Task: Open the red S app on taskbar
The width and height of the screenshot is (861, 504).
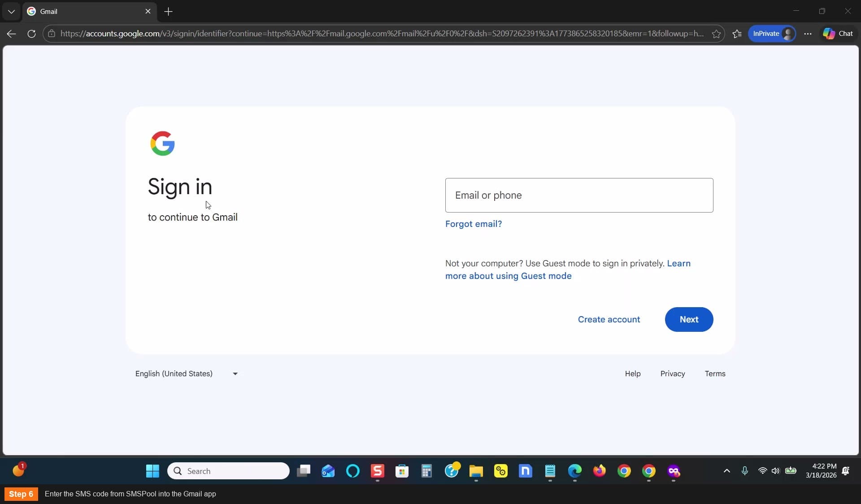Action: [x=378, y=471]
